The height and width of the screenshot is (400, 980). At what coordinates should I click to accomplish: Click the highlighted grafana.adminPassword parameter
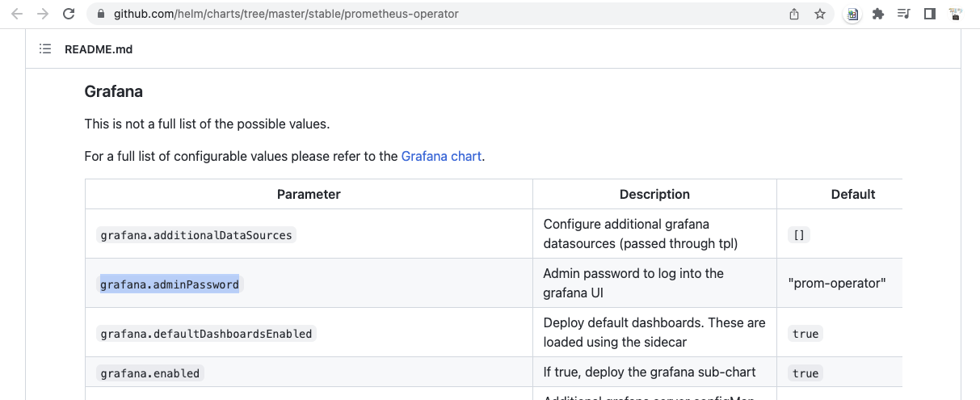[170, 284]
